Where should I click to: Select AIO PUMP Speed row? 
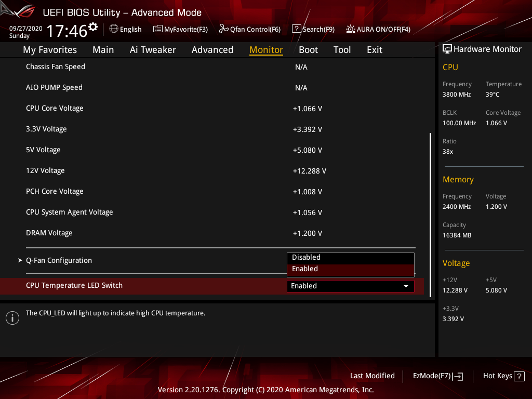[212, 87]
